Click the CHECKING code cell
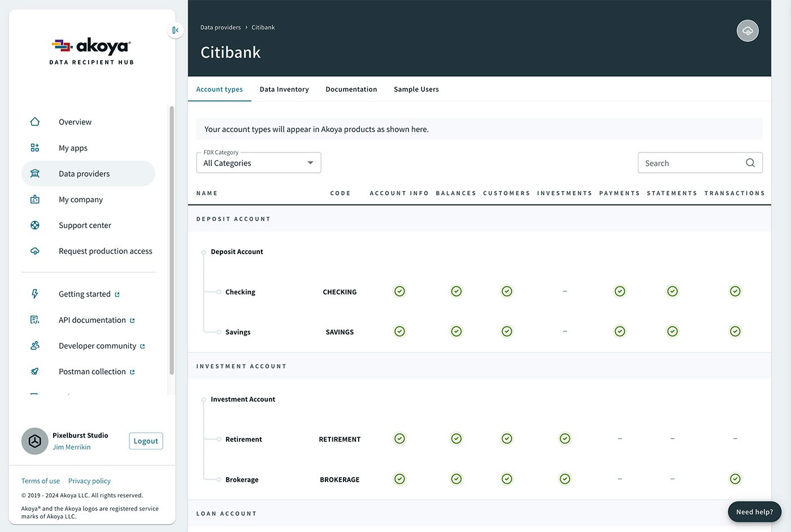Image resolution: width=791 pixels, height=532 pixels. 340,292
